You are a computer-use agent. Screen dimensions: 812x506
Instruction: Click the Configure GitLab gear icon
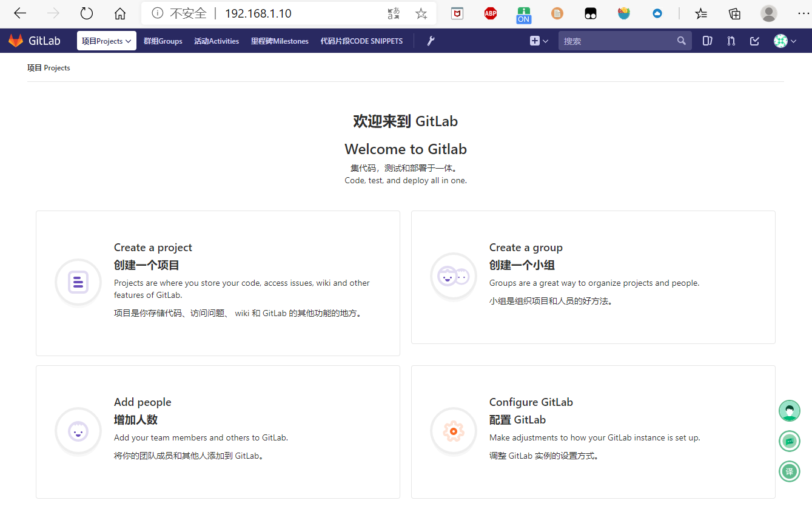(x=453, y=431)
